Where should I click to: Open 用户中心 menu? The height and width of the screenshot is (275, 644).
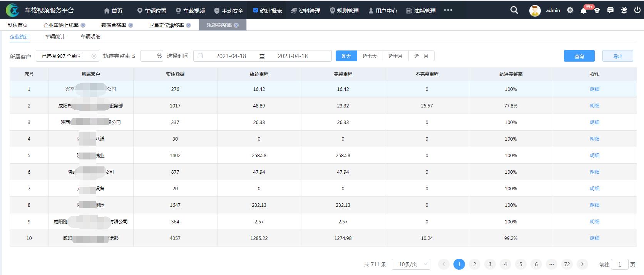383,11
